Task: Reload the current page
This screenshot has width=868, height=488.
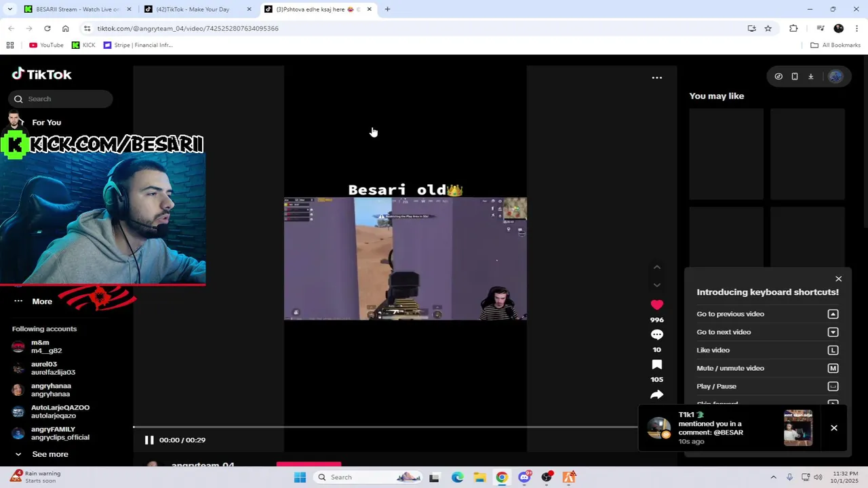Action: 47,28
